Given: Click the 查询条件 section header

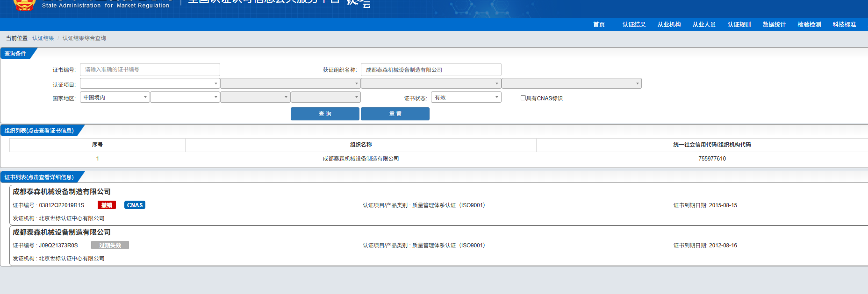Looking at the screenshot, I should pos(15,54).
